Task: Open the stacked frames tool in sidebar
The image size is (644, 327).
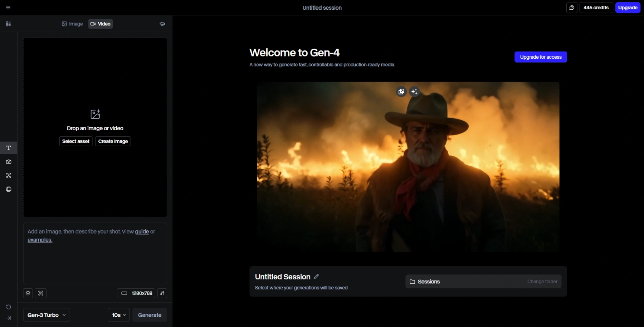Action: pos(9,189)
